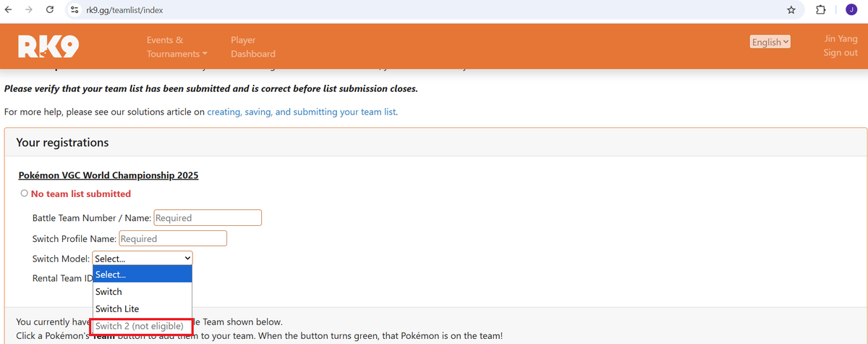
Task: Choose the Select... option in list
Action: click(x=142, y=274)
